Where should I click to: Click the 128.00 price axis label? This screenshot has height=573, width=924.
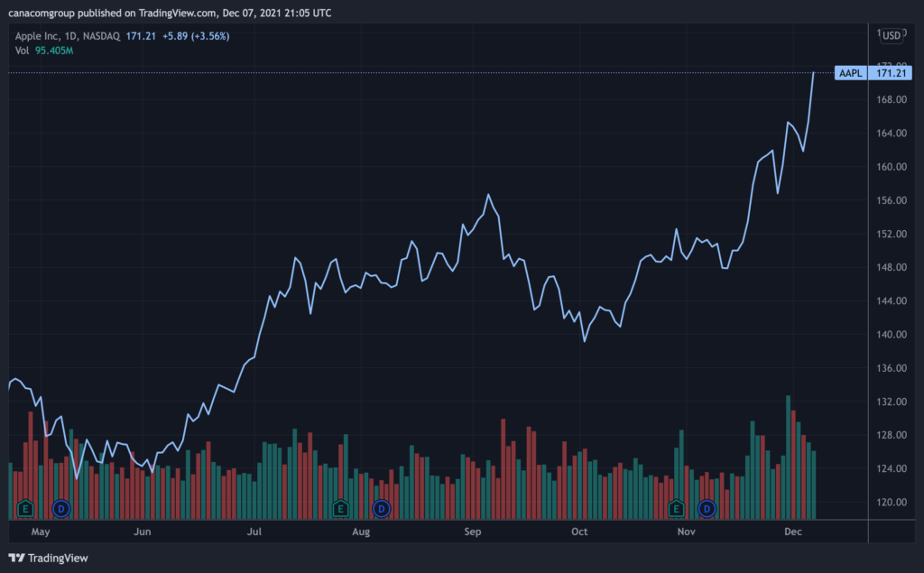(x=892, y=435)
